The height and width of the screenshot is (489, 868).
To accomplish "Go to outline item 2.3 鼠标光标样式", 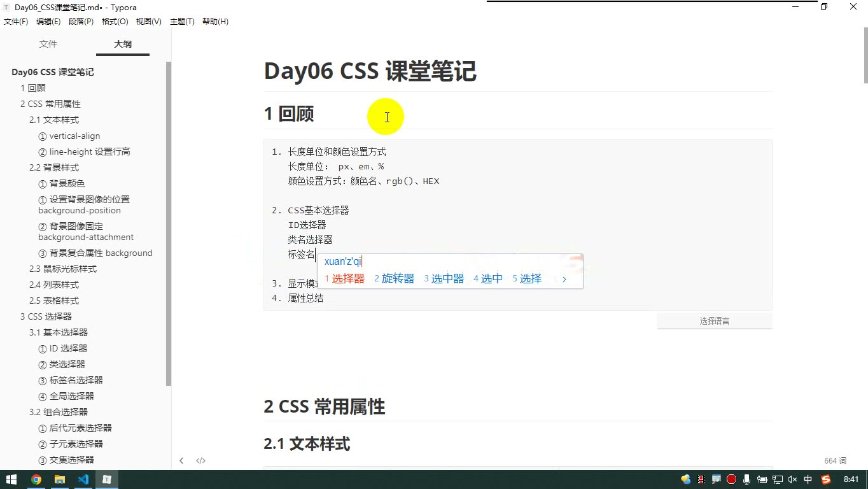I will tap(63, 269).
